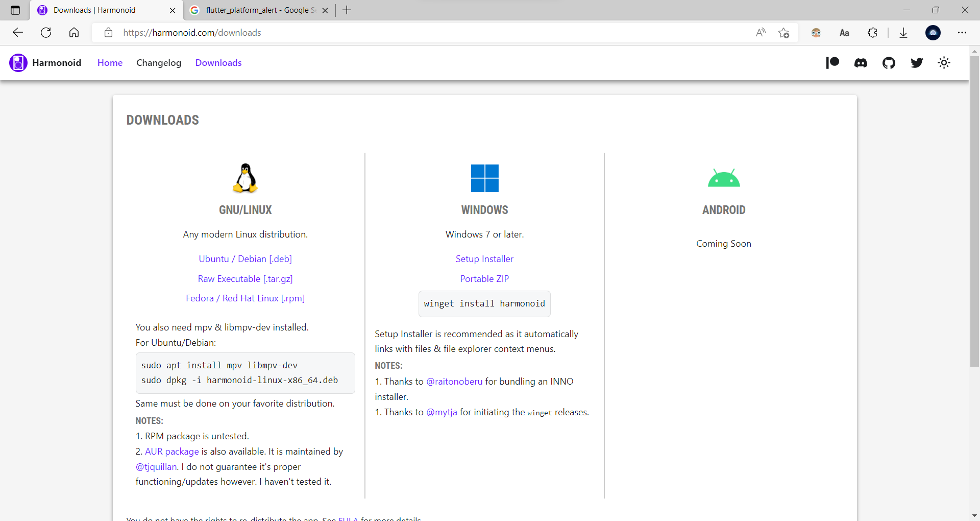Image resolution: width=980 pixels, height=521 pixels.
Task: Click the scrollbar up arrow
Action: point(974,51)
